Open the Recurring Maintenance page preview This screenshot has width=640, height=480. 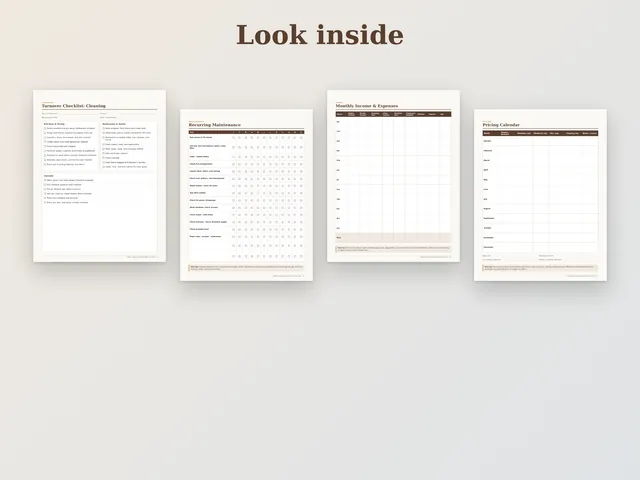click(247, 195)
